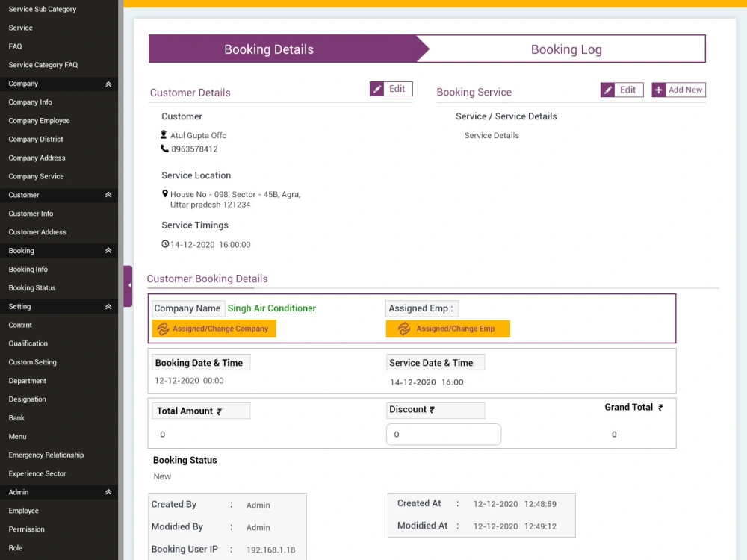Image resolution: width=747 pixels, height=560 pixels.
Task: Click the Assigned/Change Emp button
Action: pyautogui.click(x=447, y=329)
